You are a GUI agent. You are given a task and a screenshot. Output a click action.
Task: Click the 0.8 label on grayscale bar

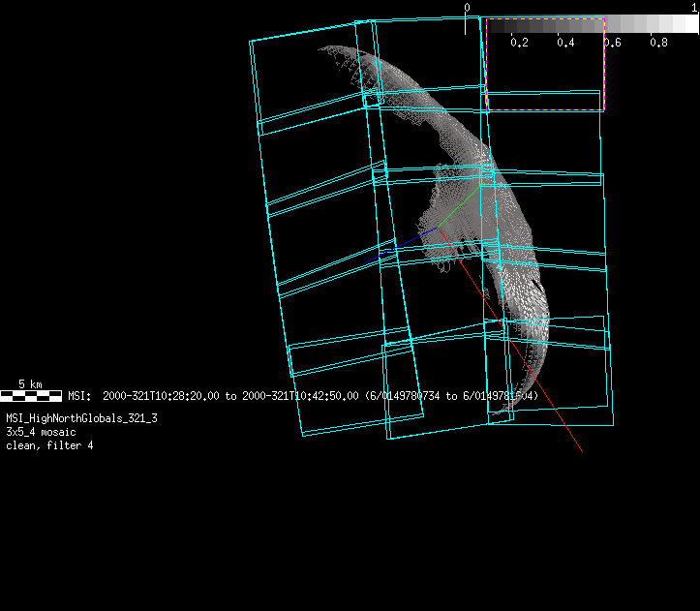(x=658, y=43)
